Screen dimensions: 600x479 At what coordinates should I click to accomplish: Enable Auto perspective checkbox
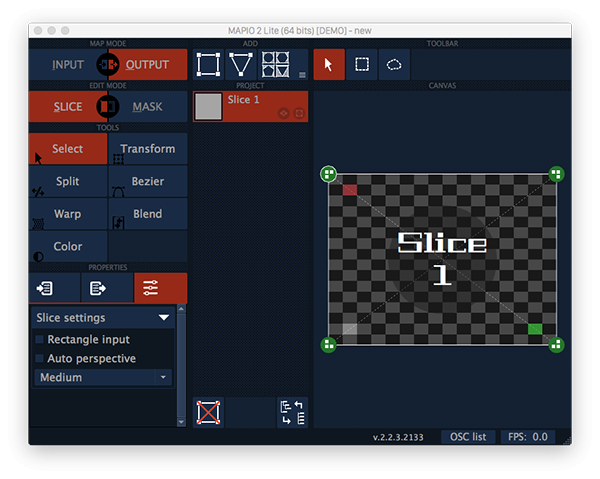tap(39, 358)
